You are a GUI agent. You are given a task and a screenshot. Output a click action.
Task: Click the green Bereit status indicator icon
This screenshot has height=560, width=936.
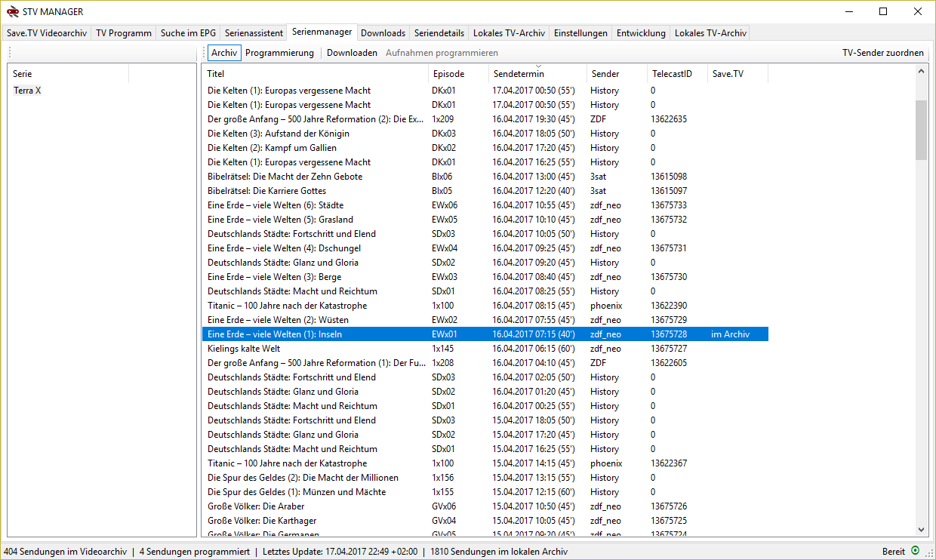coord(916,552)
